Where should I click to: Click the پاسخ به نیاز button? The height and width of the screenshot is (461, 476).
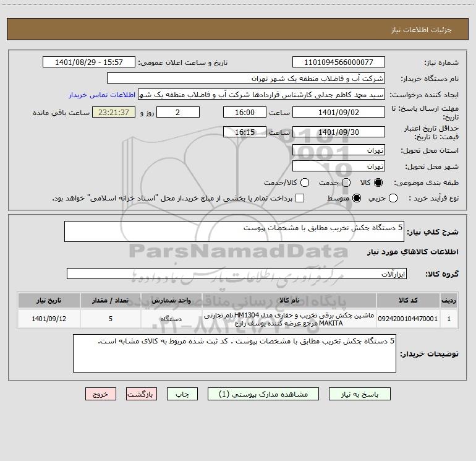coord(359,394)
